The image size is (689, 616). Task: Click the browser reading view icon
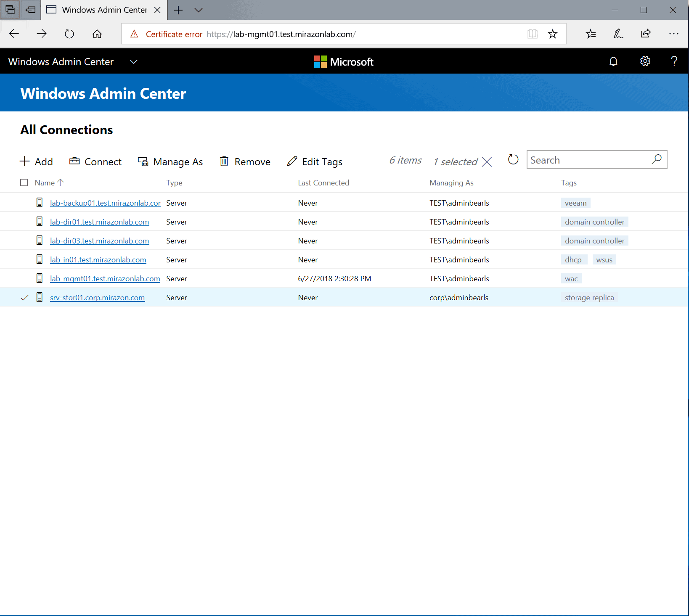click(532, 34)
